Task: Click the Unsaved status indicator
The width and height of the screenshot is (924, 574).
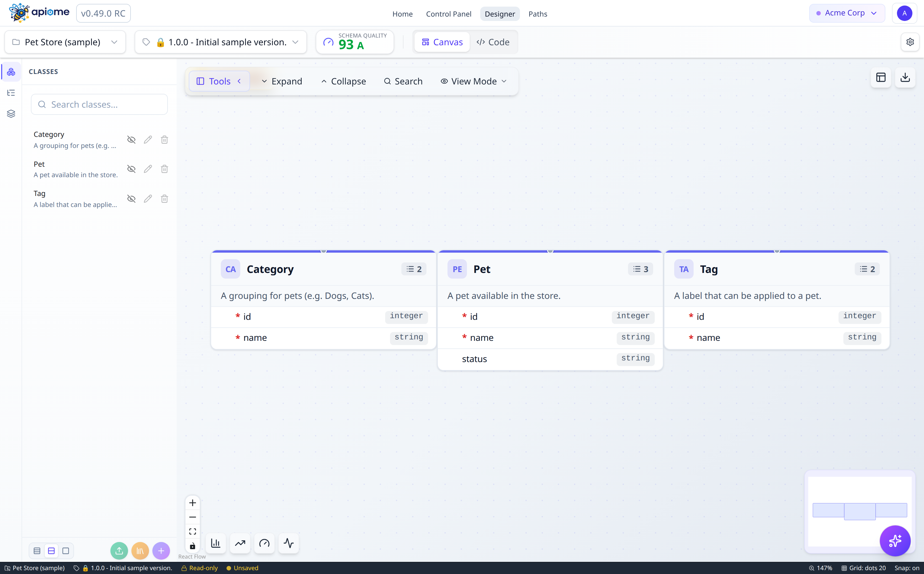Action: coord(242,568)
